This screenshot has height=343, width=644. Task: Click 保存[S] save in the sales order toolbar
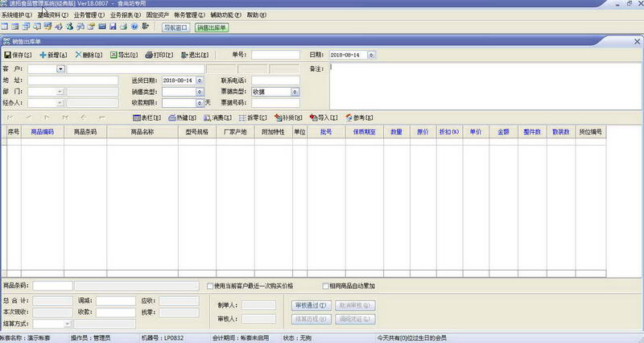point(18,55)
